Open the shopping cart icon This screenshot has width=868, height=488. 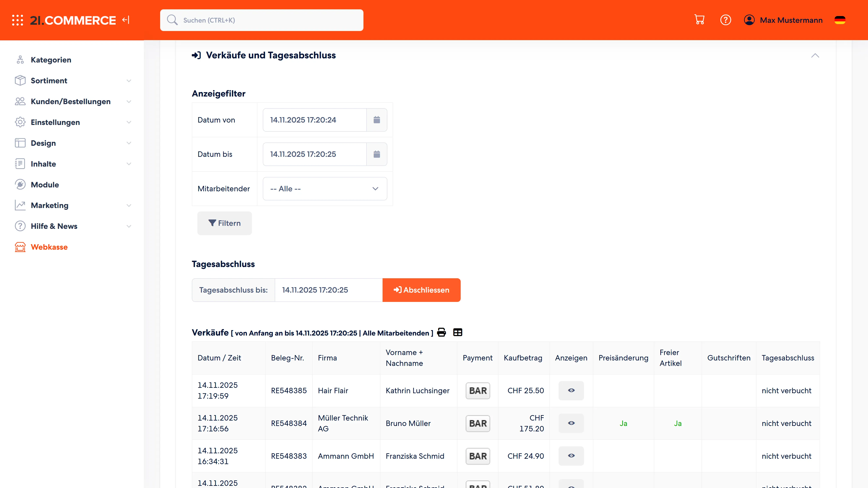point(700,20)
